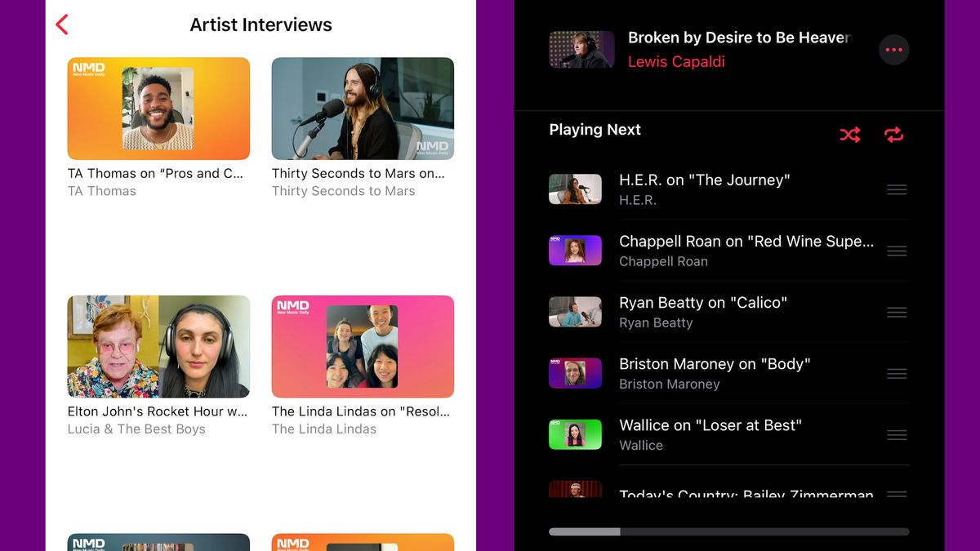The width and height of the screenshot is (980, 551).
Task: Open the TA Thomas interview
Action: 158,109
